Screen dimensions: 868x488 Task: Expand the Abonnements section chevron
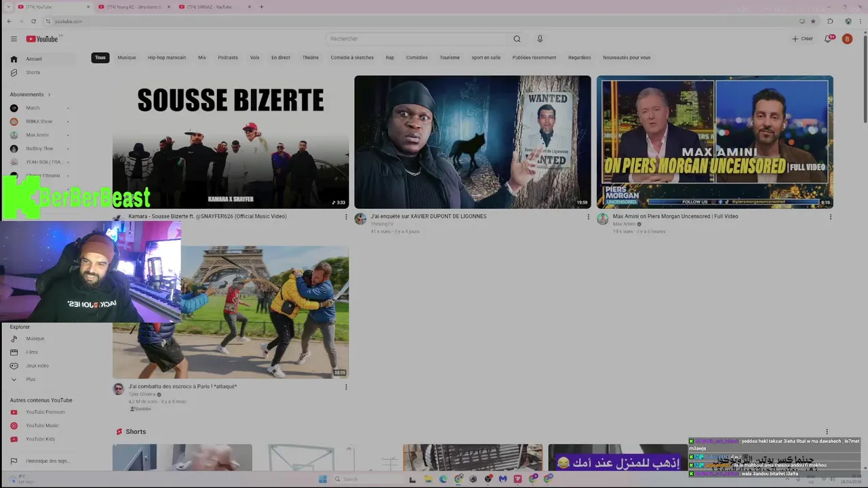[49, 94]
